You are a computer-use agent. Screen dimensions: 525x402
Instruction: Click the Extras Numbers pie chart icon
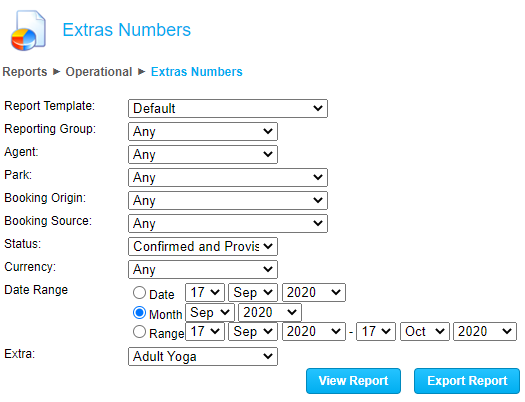coord(28,30)
